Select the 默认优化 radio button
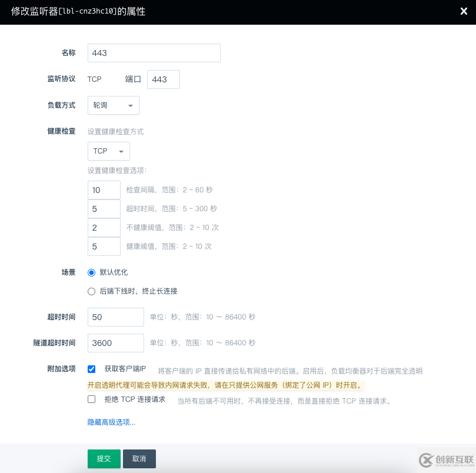This screenshot has height=473, width=476. (91, 272)
